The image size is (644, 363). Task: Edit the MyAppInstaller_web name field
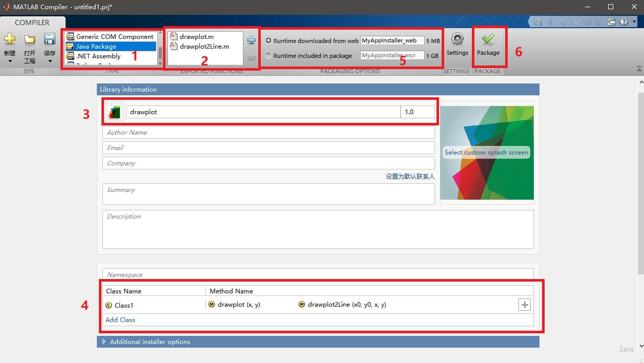point(392,40)
